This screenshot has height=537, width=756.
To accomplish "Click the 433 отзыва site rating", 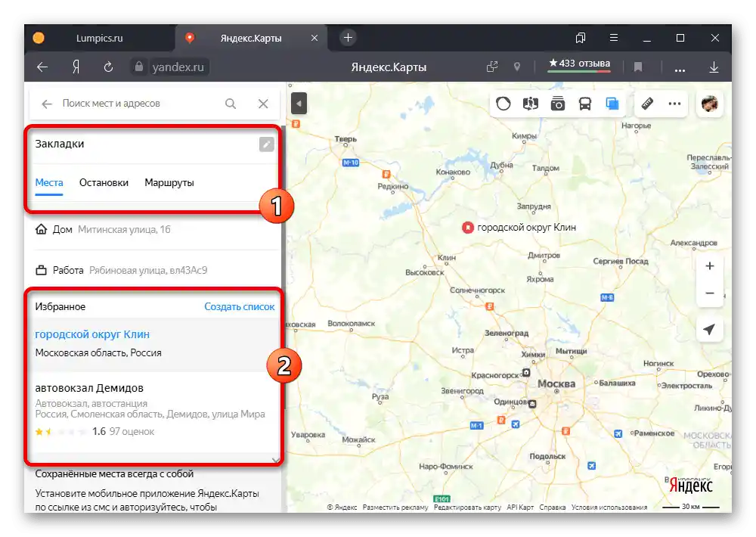I will (580, 64).
